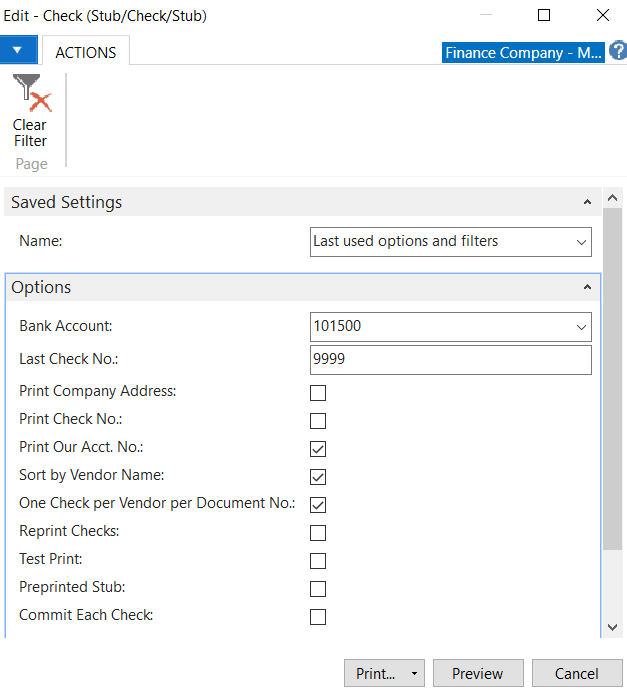
Task: Click the scrollbar down arrow
Action: click(613, 626)
